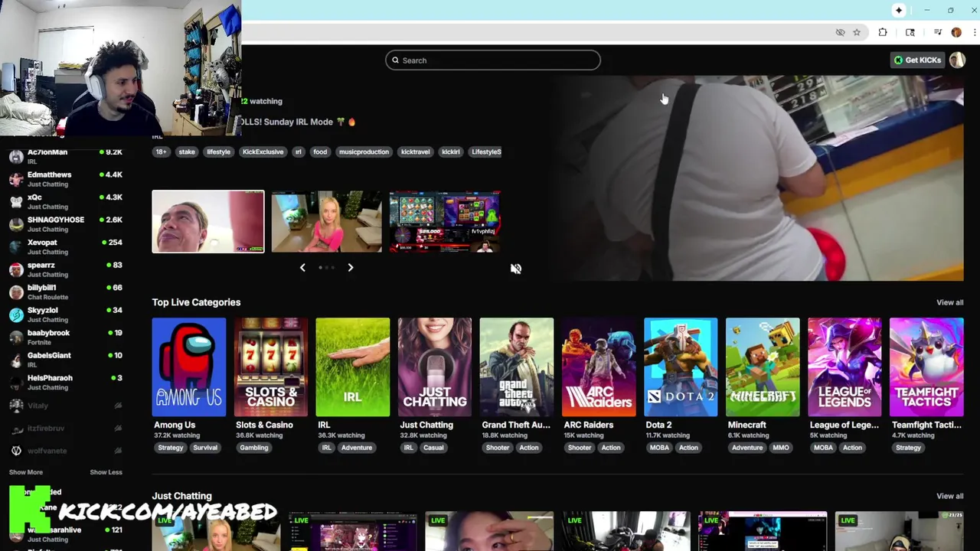
Task: Open Edmatthews channel in sidebar
Action: (x=66, y=179)
